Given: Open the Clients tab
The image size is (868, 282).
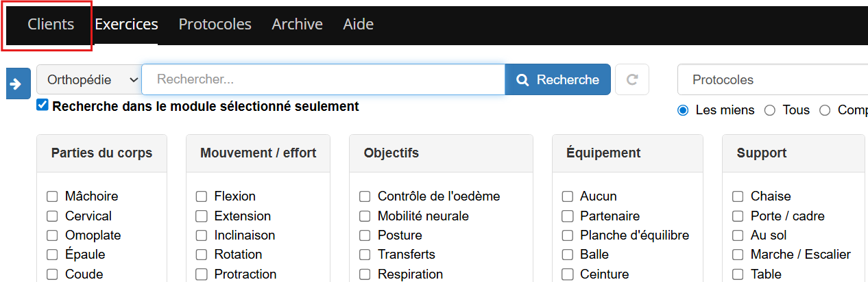Looking at the screenshot, I should coord(51,24).
